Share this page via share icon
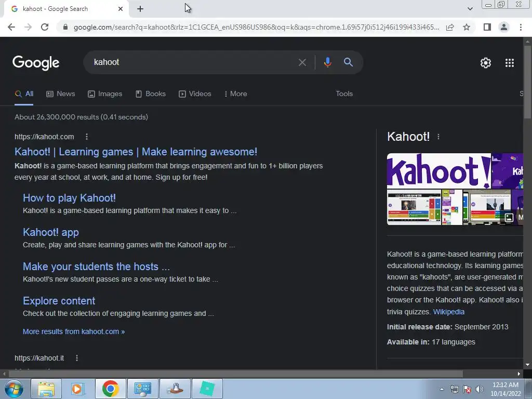 point(450,27)
